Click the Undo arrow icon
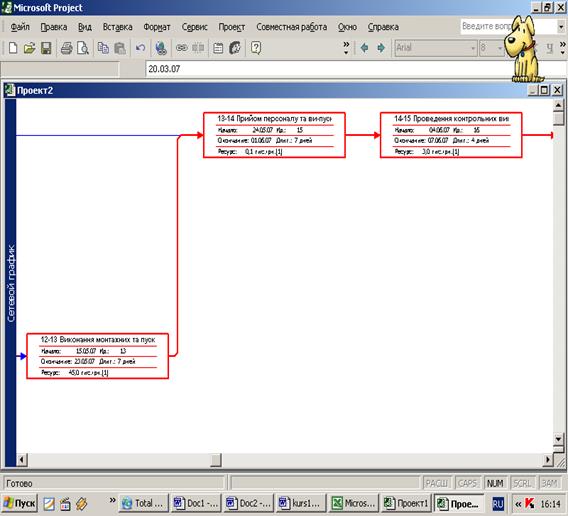This screenshot has height=516, width=568. pos(140,48)
